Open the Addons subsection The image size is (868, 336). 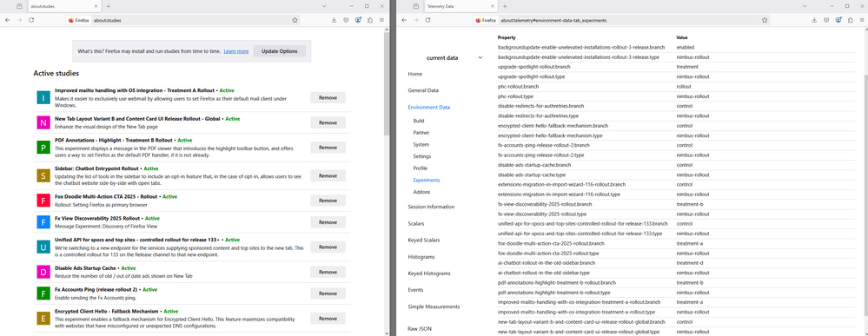421,192
